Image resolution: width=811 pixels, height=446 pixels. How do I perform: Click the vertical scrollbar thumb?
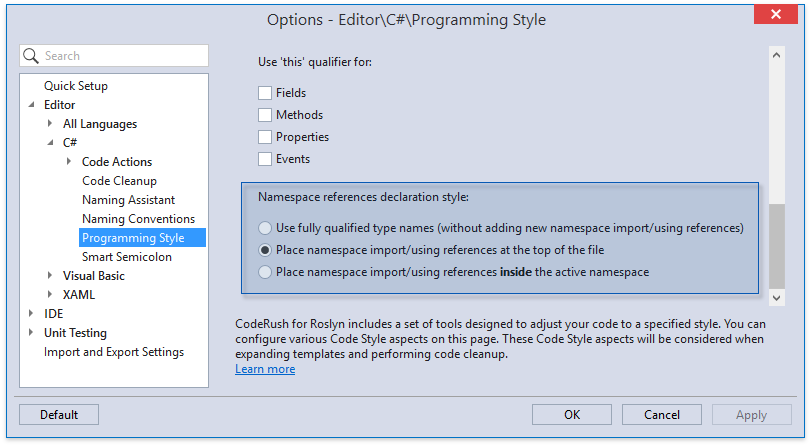[x=777, y=245]
